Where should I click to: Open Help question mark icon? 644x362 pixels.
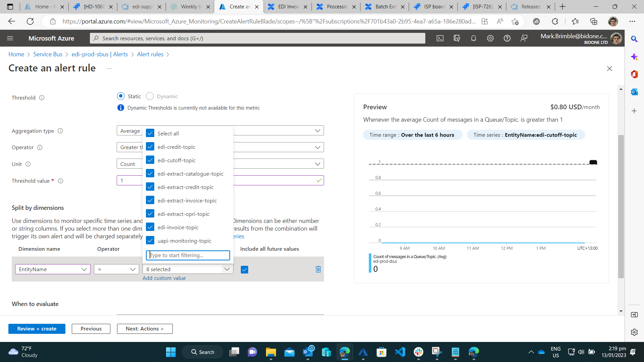click(x=507, y=38)
